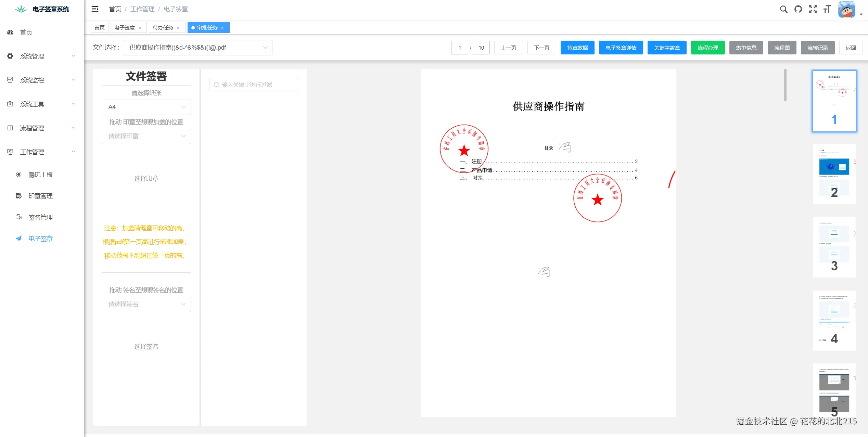Screen dimensions: 868x437
Task: Click the user avatar picture
Action: click(846, 10)
